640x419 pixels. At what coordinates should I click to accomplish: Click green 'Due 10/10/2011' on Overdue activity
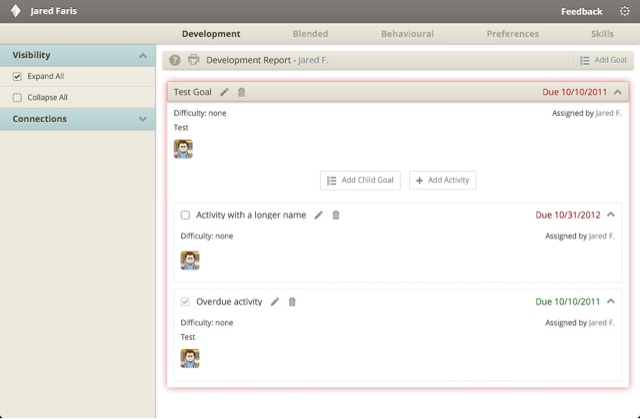tap(568, 302)
